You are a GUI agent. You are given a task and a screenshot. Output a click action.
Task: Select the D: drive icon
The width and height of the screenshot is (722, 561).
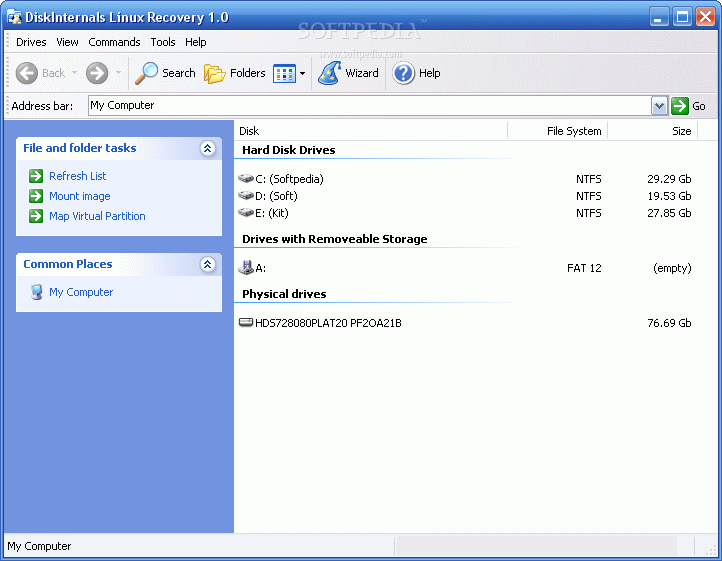click(x=246, y=195)
